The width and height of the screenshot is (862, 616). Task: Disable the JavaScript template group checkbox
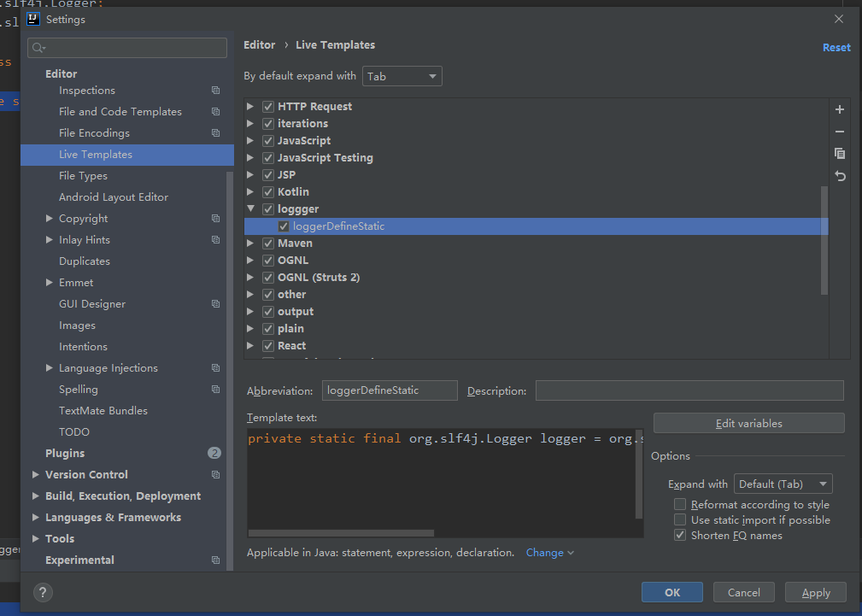pyautogui.click(x=268, y=141)
